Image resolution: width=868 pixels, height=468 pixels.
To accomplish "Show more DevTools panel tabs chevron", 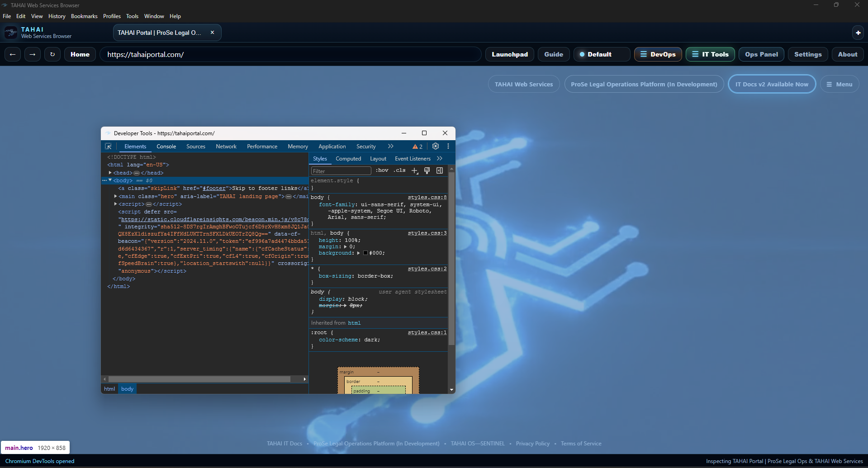I will tap(391, 146).
